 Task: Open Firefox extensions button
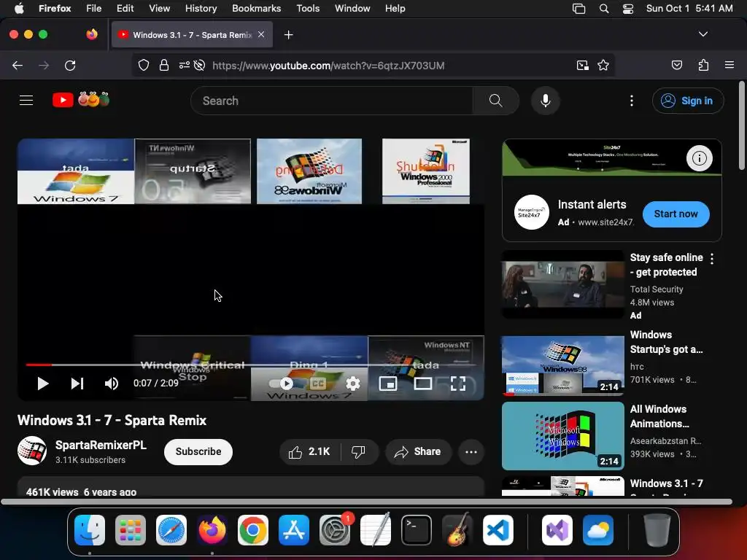tap(703, 65)
